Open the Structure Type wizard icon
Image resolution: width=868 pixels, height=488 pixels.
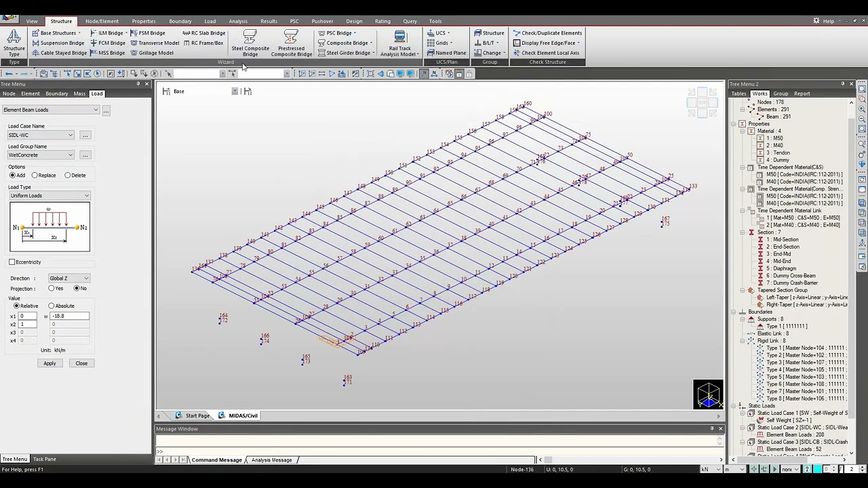click(x=14, y=43)
